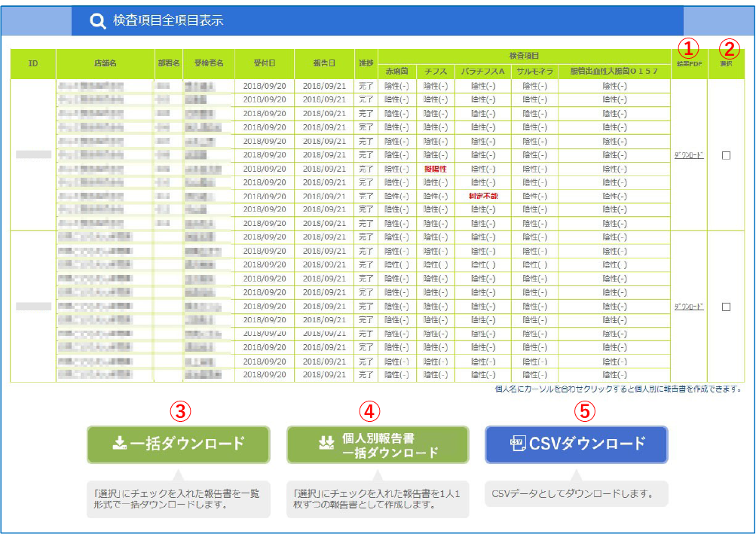The image size is (756, 534).
Task: Click the 選択 column header
Action: (726, 63)
